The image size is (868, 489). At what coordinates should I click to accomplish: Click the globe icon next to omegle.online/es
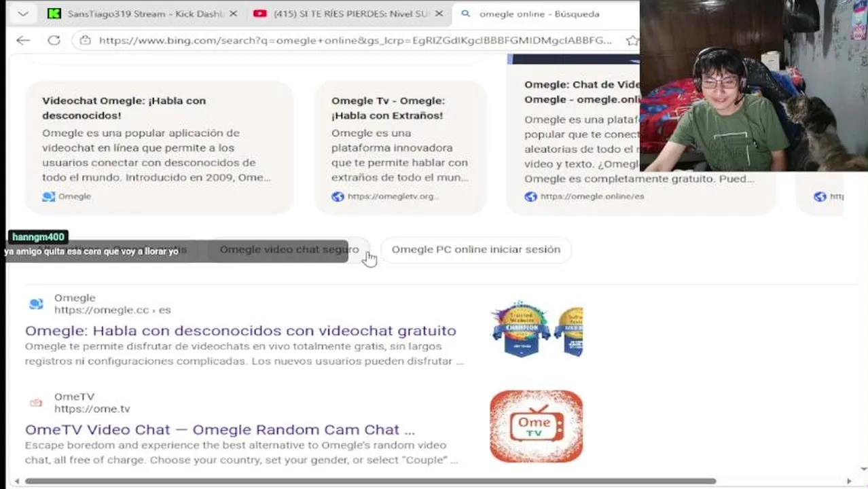click(x=531, y=196)
